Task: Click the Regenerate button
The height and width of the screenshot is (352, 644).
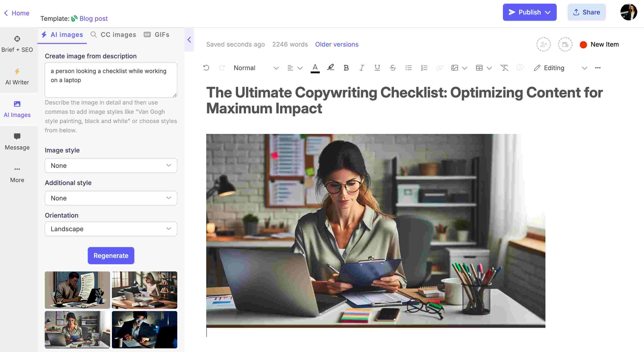Action: point(111,255)
